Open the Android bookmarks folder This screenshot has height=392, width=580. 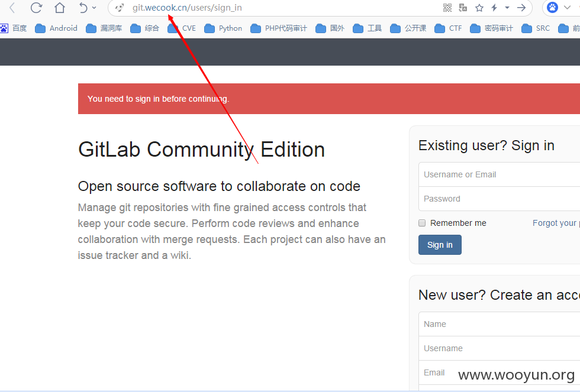[56, 28]
